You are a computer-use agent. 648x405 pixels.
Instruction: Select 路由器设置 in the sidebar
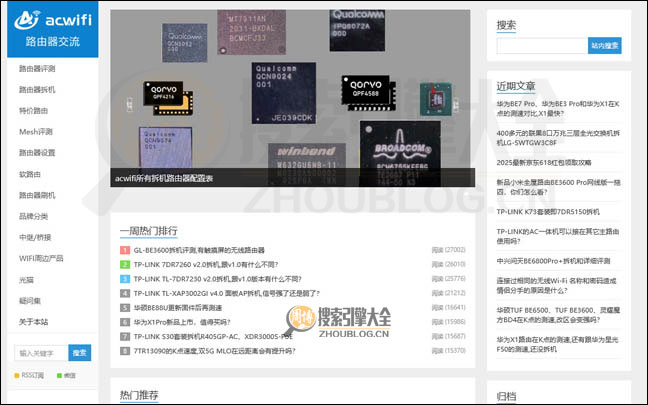(37, 153)
